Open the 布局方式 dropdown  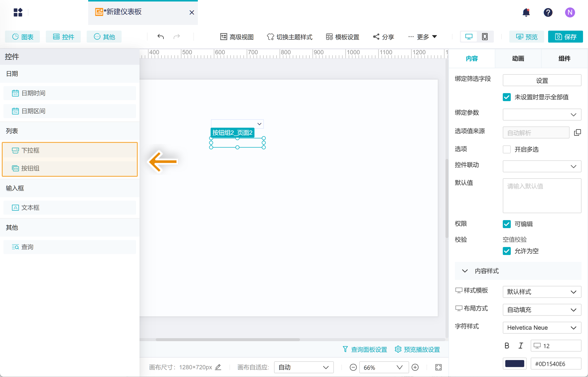tap(542, 310)
